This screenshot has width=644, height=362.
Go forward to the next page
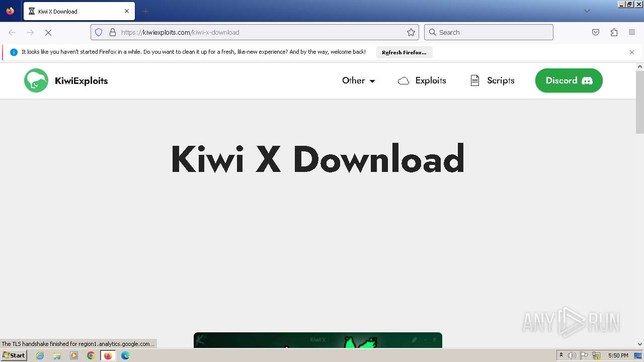[30, 32]
